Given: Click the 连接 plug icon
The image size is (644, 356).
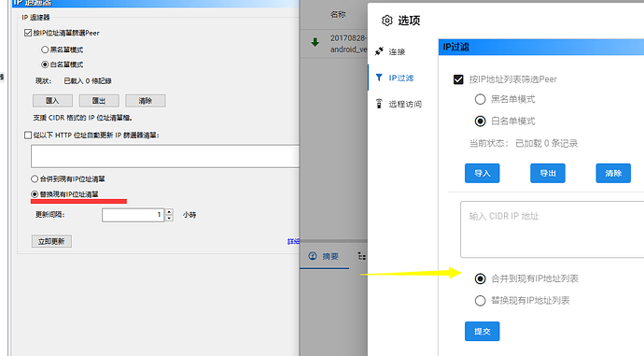Looking at the screenshot, I should 379,51.
